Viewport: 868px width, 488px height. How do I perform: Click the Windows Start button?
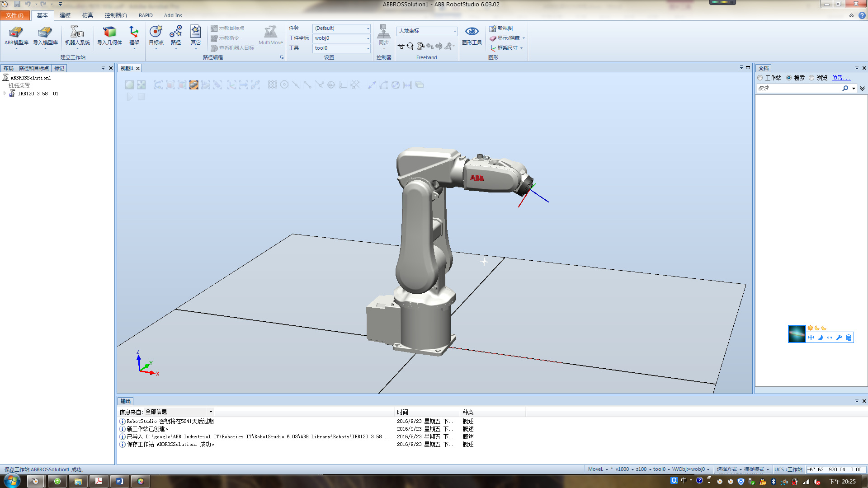click(x=12, y=481)
